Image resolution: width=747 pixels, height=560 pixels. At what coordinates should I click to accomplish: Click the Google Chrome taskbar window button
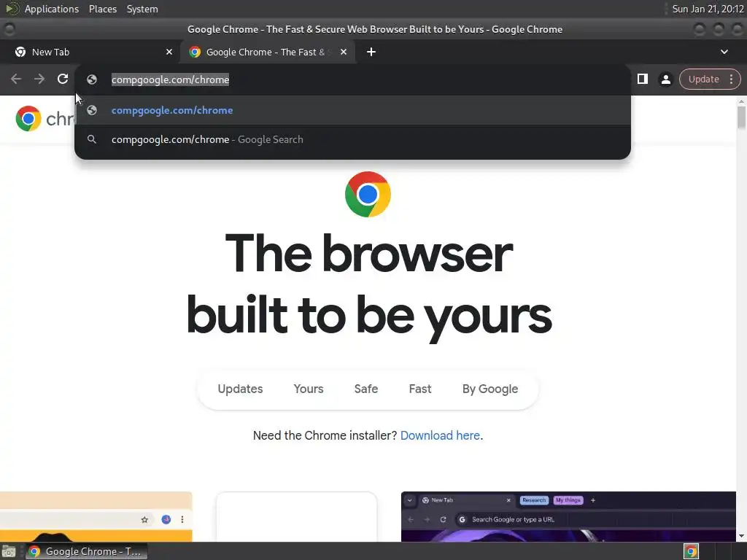click(87, 551)
